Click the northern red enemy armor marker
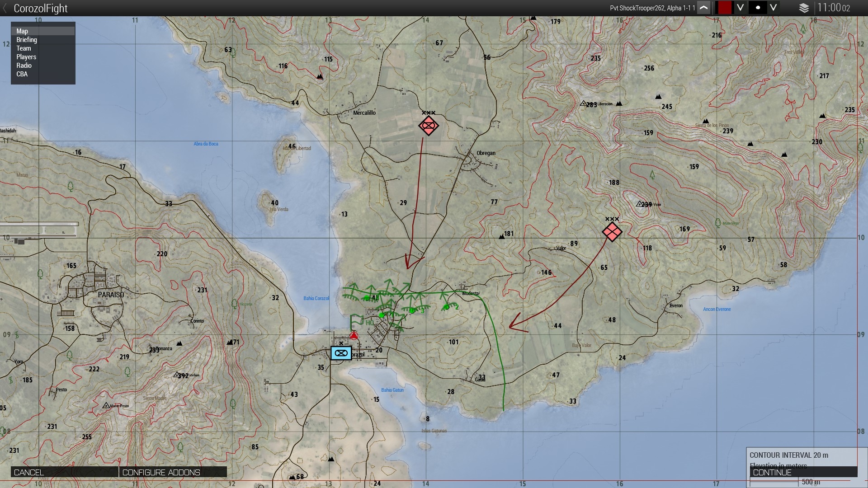 (428, 126)
